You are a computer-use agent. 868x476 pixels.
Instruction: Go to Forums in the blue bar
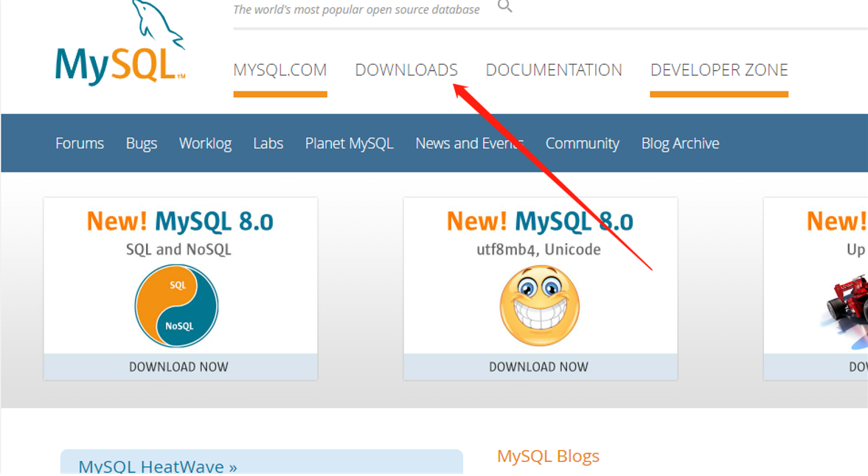click(x=80, y=143)
